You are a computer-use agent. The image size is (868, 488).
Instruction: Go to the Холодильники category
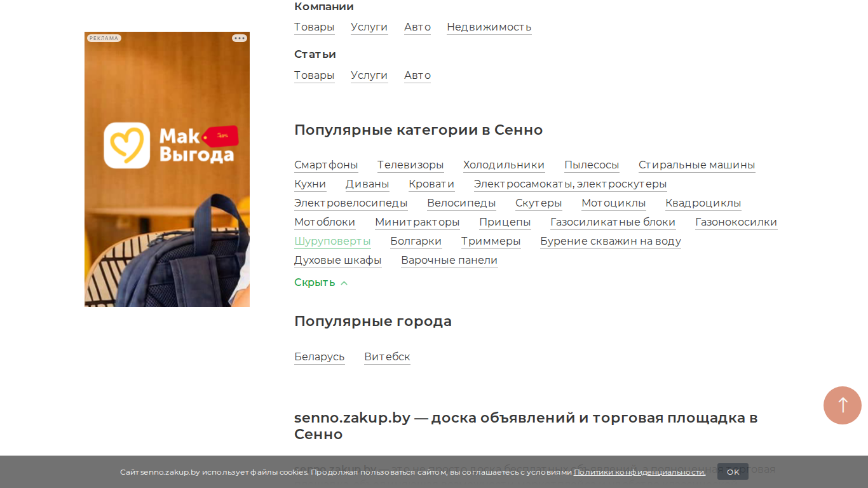(504, 165)
